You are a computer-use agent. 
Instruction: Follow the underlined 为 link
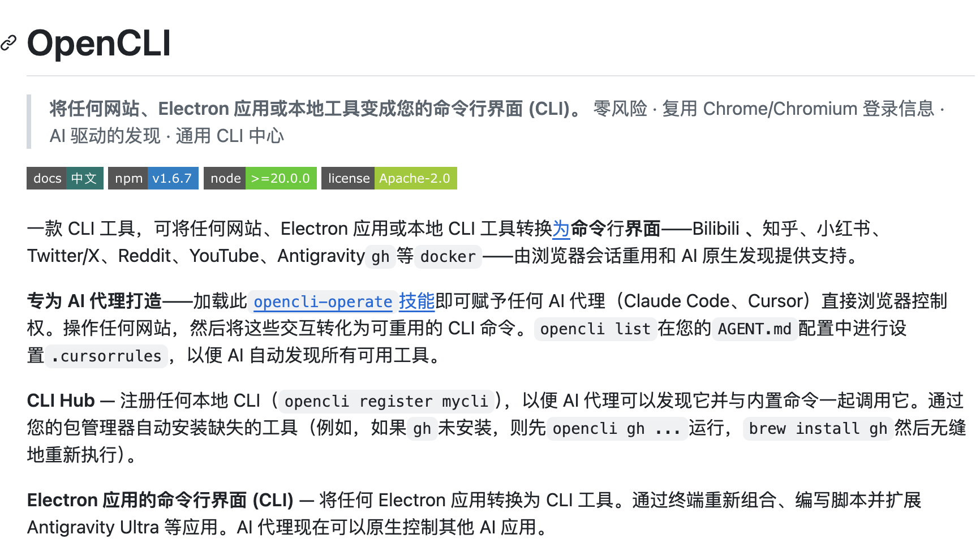click(561, 229)
